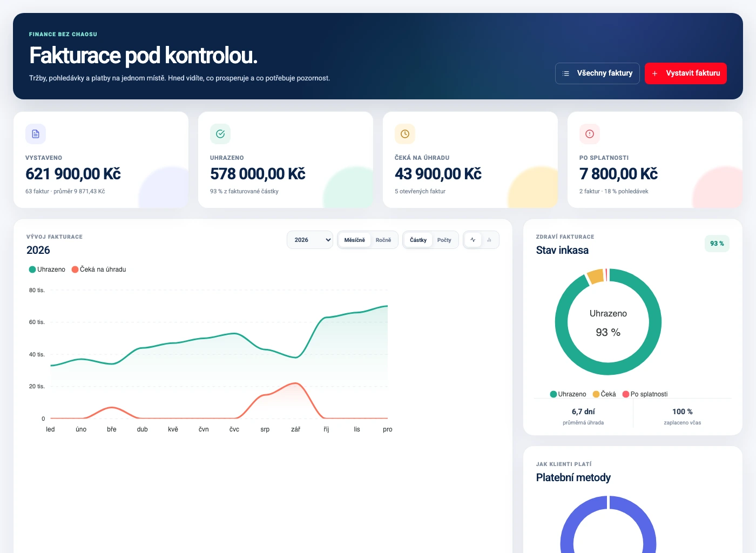
Task: Click the 100 % zaplaceno včas stat
Action: click(x=683, y=416)
